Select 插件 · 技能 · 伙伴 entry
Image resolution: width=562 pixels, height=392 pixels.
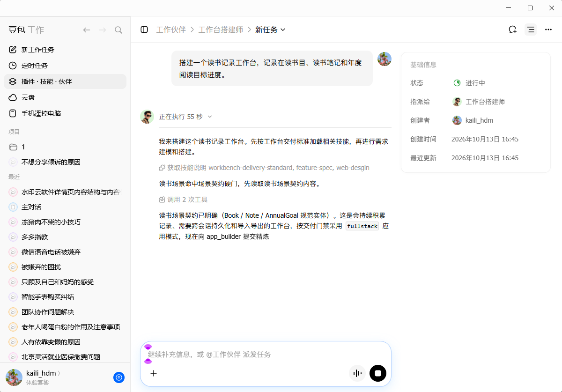tap(65, 81)
